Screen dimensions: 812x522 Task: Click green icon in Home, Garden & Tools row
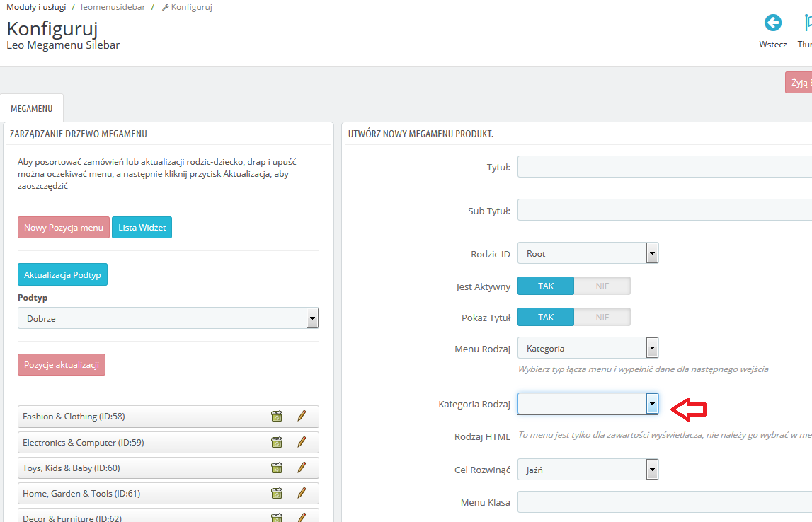[x=277, y=493]
